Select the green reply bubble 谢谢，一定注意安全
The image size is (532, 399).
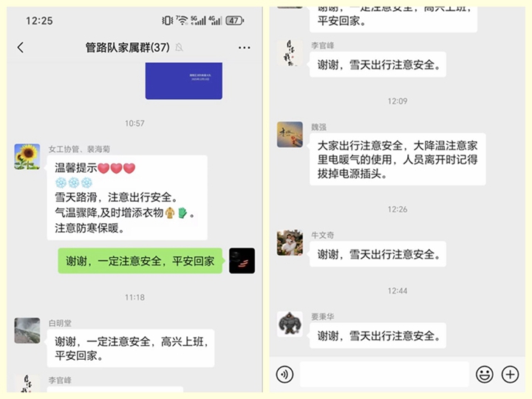click(x=140, y=261)
